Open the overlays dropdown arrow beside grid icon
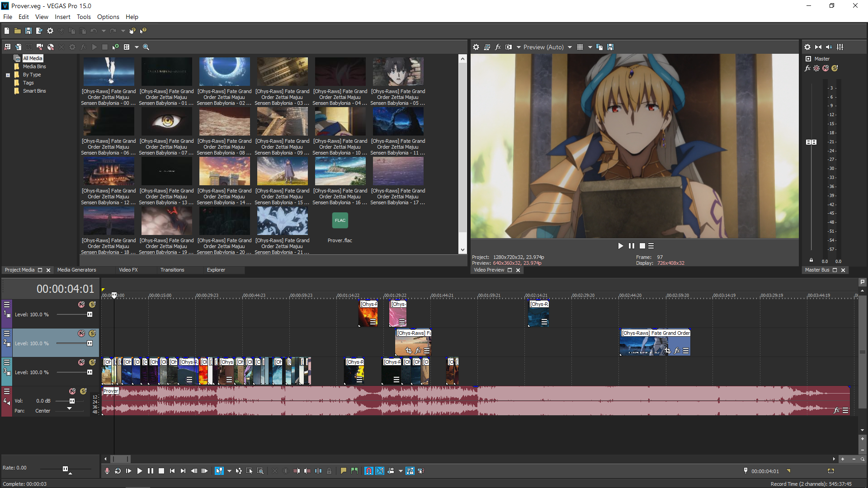868x488 pixels. coord(590,47)
